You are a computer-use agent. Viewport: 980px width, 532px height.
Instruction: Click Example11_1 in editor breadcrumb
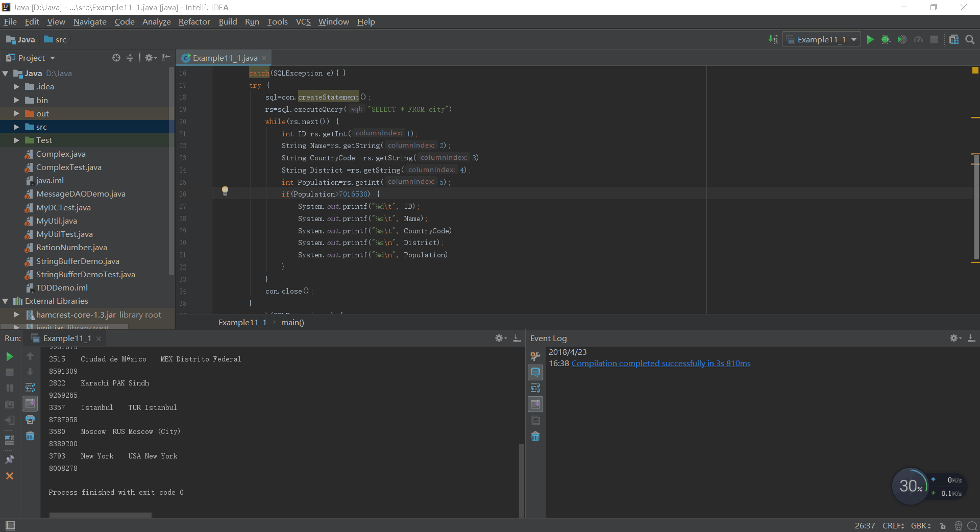coord(242,322)
